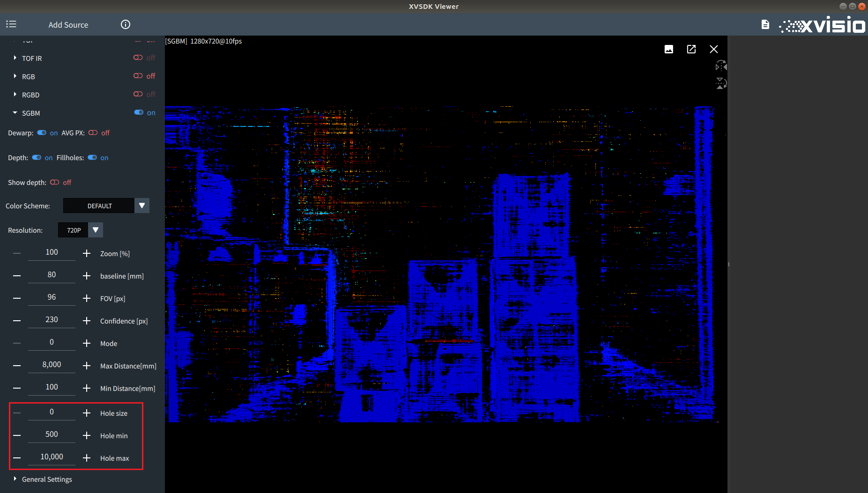Decrease Min Distance with minus
The width and height of the screenshot is (868, 493).
coord(17,388)
